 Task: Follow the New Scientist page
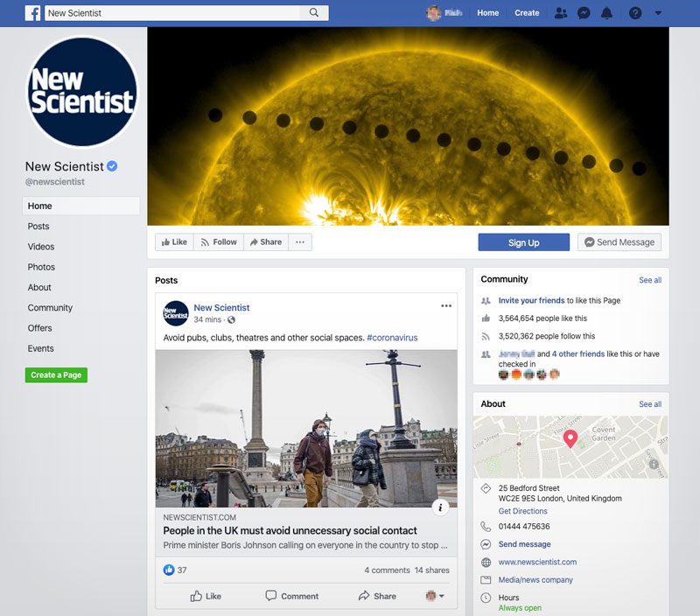pyautogui.click(x=219, y=241)
